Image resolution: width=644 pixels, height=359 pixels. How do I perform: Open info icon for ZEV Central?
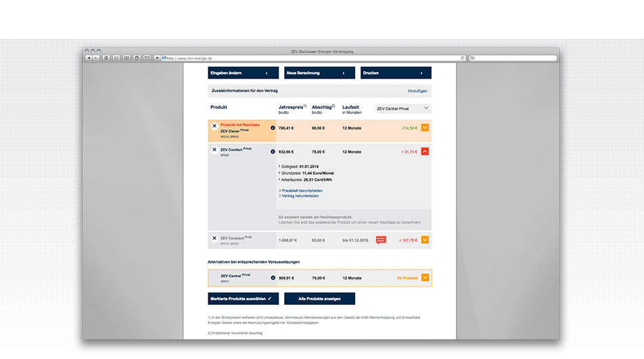(x=273, y=278)
